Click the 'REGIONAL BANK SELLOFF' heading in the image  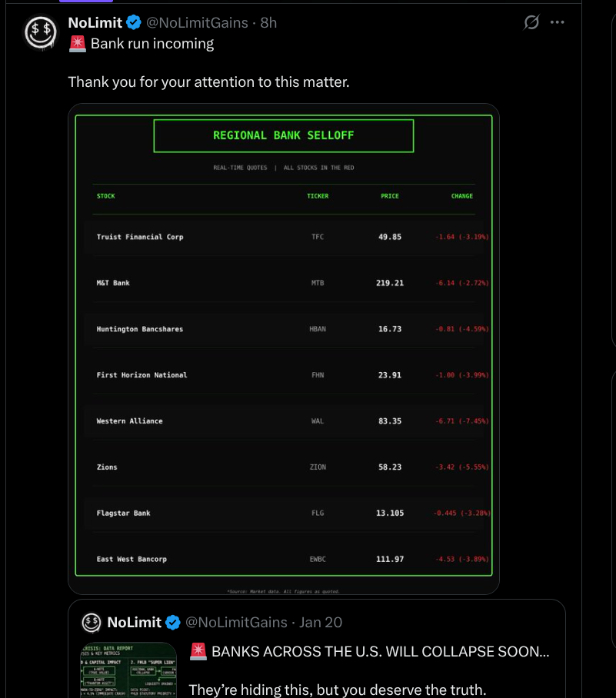pos(283,135)
